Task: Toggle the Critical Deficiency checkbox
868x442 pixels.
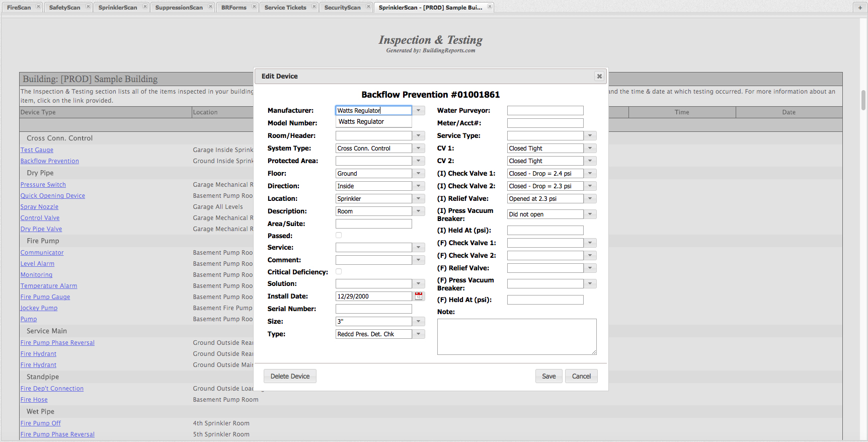Action: (x=339, y=271)
